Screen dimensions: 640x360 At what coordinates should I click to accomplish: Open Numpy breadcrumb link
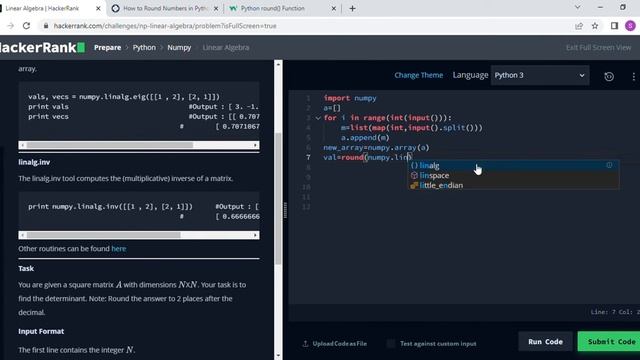tap(179, 47)
